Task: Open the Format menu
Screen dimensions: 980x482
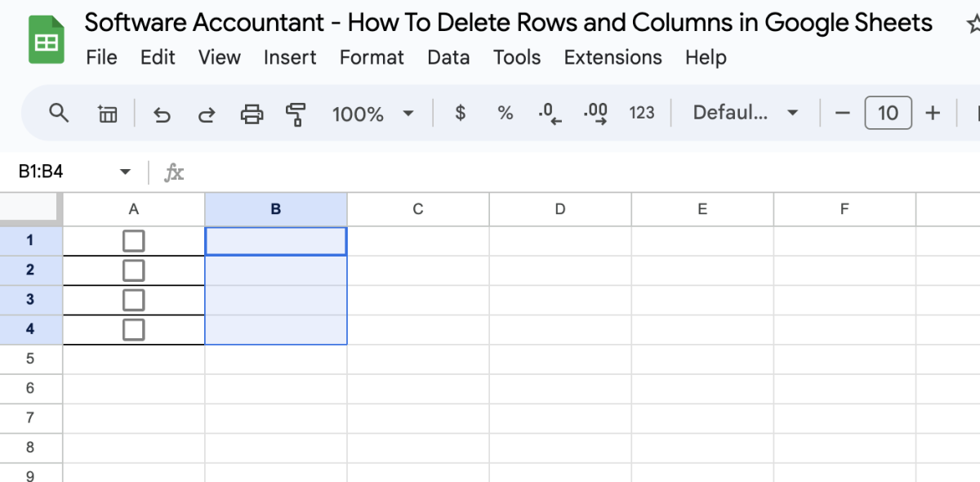Action: pyautogui.click(x=372, y=58)
